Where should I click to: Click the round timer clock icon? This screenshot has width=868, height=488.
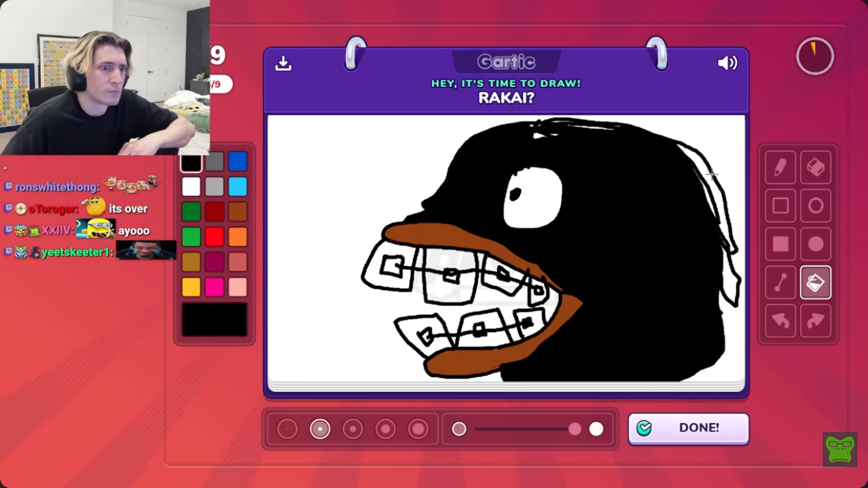coord(815,57)
